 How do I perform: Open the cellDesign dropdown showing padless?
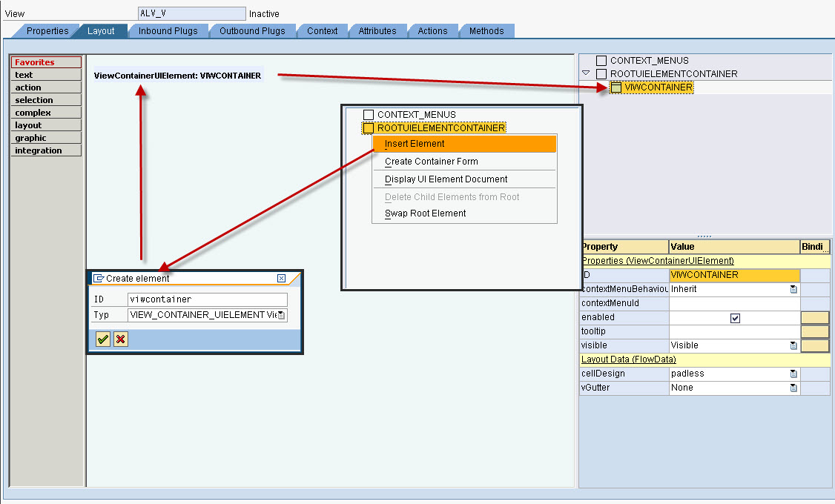(x=794, y=374)
